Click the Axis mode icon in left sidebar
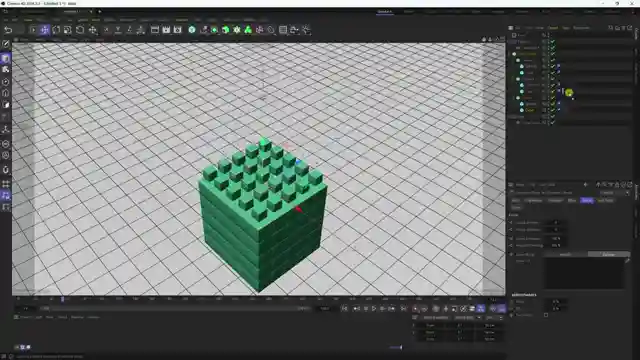640x360 pixels. pyautogui.click(x=5, y=129)
